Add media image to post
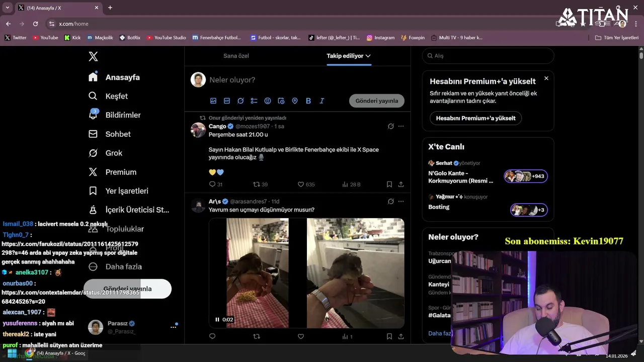 click(x=213, y=101)
